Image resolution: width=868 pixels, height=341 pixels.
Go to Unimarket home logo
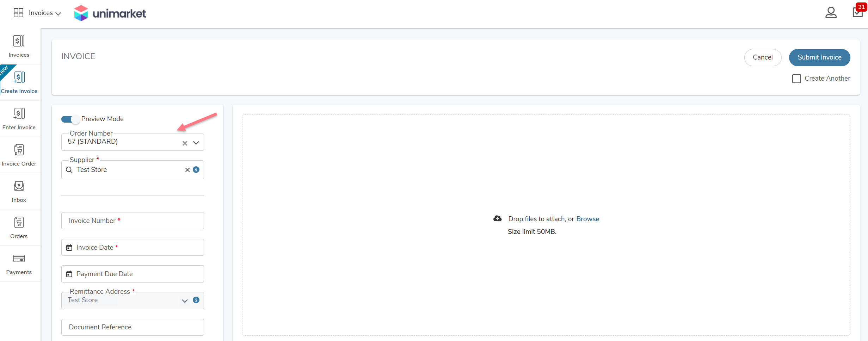tap(110, 13)
